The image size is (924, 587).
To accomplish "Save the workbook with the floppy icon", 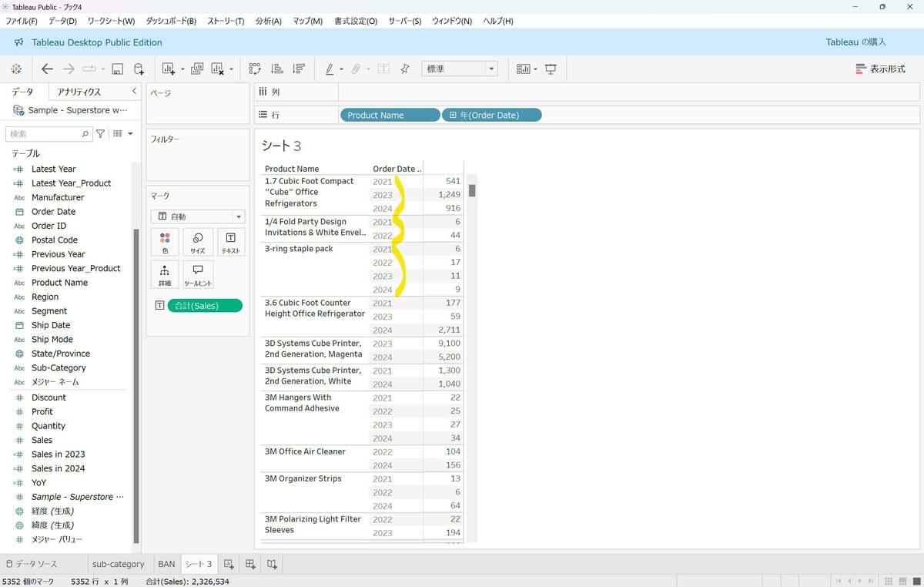I will pos(118,69).
